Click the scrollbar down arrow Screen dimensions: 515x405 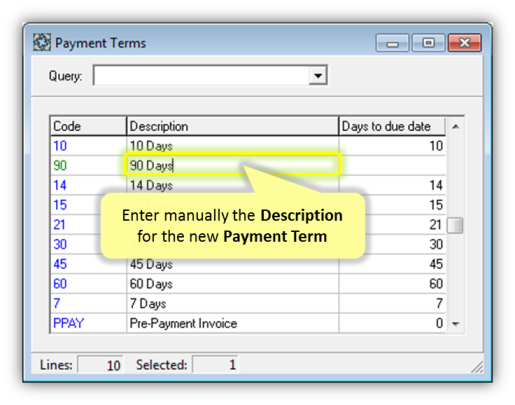pyautogui.click(x=455, y=323)
